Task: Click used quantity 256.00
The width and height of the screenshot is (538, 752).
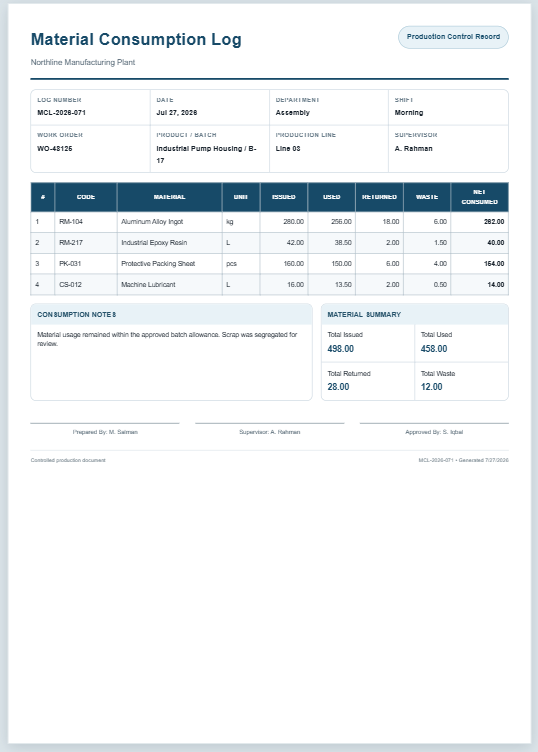Action: 341,222
